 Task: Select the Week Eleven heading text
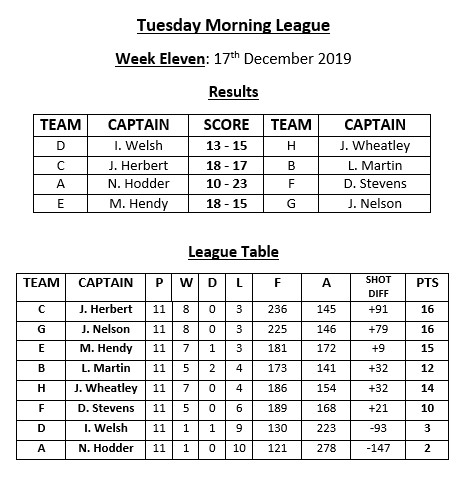(x=160, y=59)
